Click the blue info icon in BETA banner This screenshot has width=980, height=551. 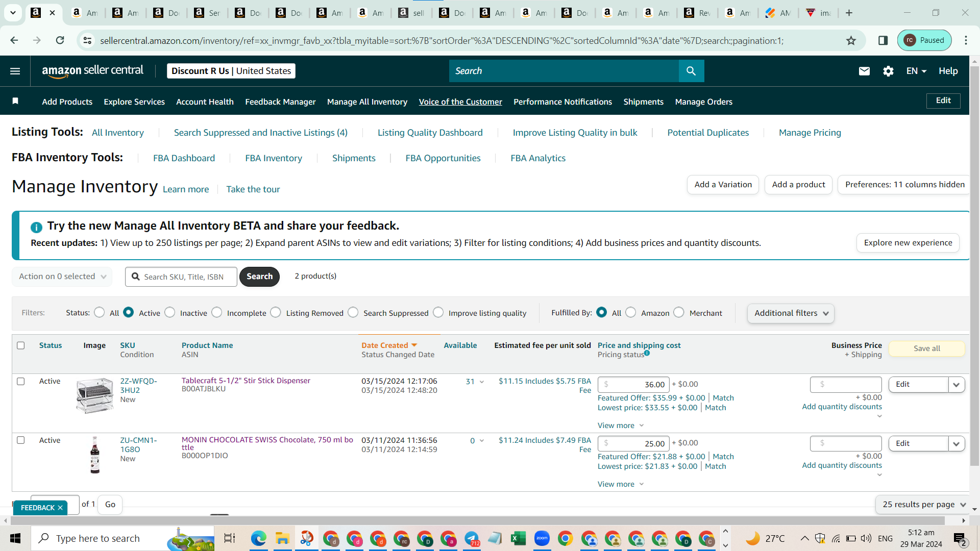coord(36,227)
